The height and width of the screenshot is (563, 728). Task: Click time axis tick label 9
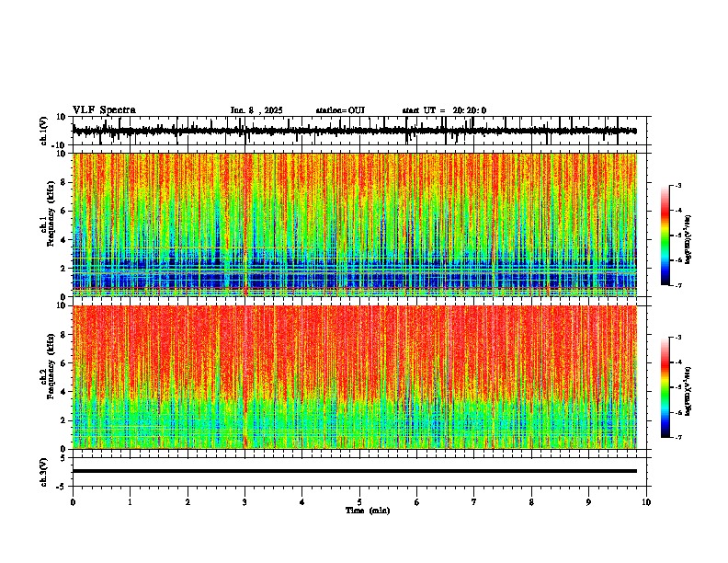[x=588, y=502]
